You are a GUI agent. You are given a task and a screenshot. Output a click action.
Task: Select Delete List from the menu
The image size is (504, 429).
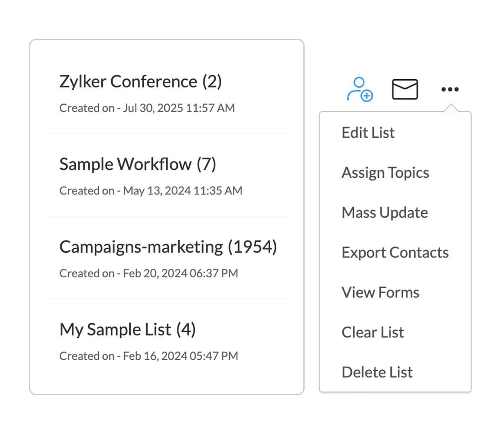[x=377, y=372]
